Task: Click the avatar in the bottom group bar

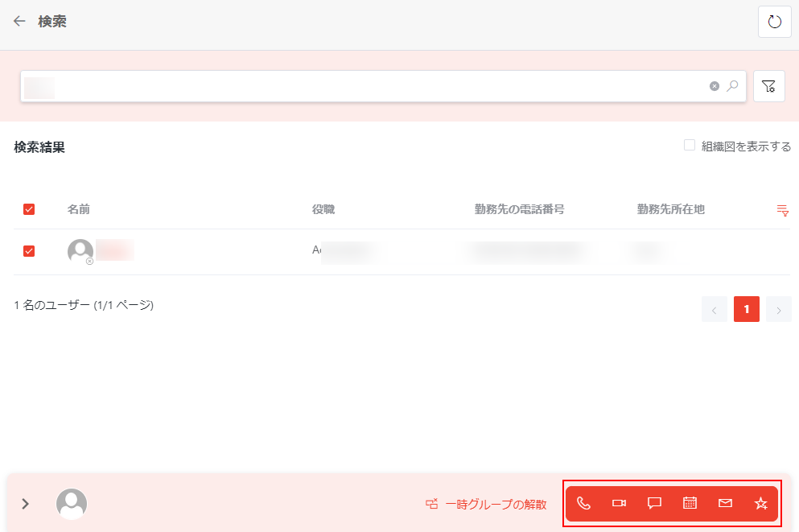Action: coord(72,504)
